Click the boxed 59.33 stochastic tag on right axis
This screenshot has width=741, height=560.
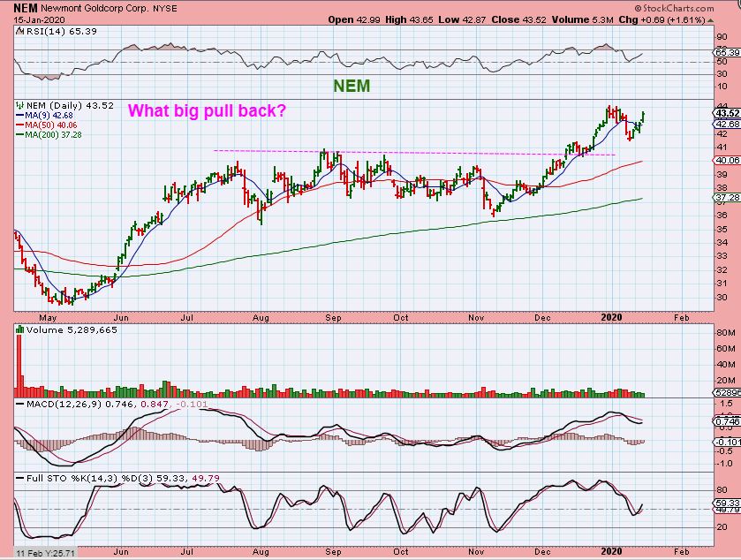click(x=726, y=503)
